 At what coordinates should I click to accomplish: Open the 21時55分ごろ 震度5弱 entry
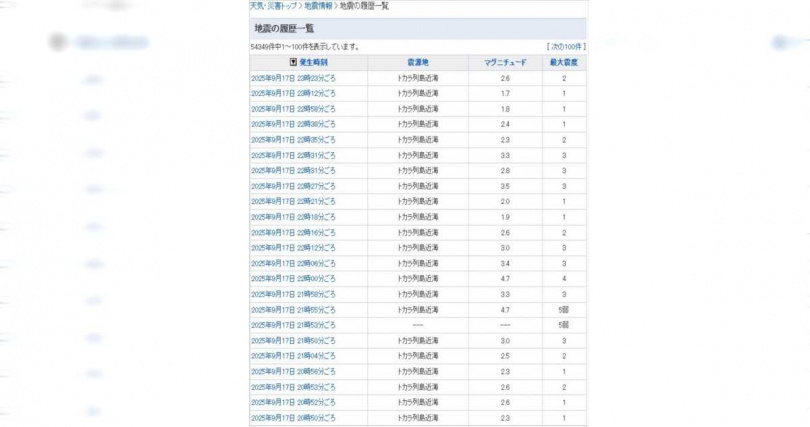tap(293, 310)
